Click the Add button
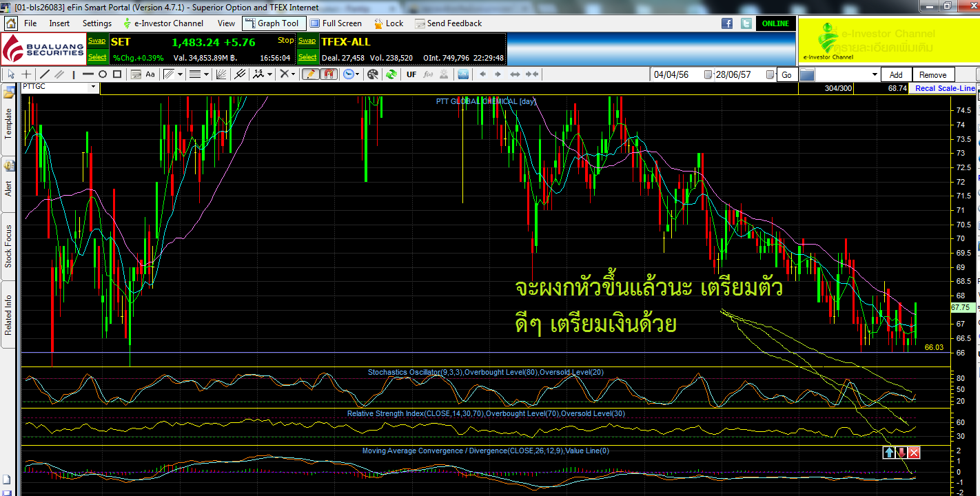 [x=896, y=74]
